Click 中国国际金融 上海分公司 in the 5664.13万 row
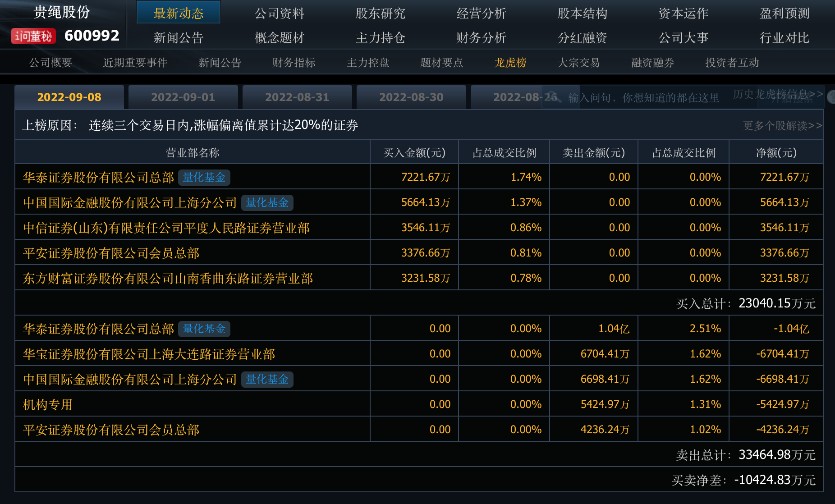The height and width of the screenshot is (504, 835). click(130, 202)
